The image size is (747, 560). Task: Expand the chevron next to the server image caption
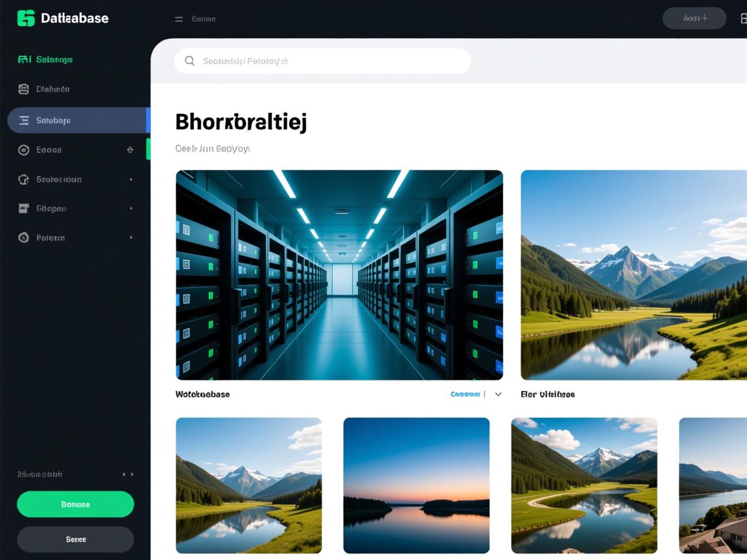[x=498, y=394]
